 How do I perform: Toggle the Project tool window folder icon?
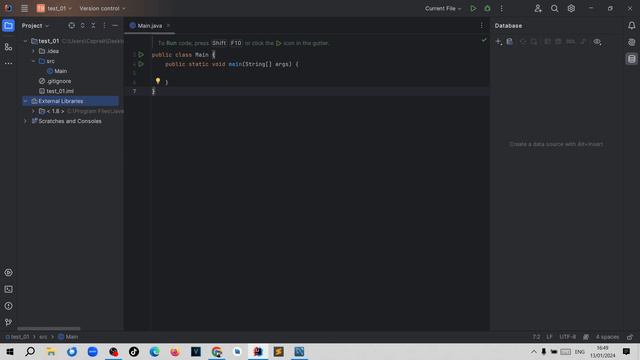(8, 25)
